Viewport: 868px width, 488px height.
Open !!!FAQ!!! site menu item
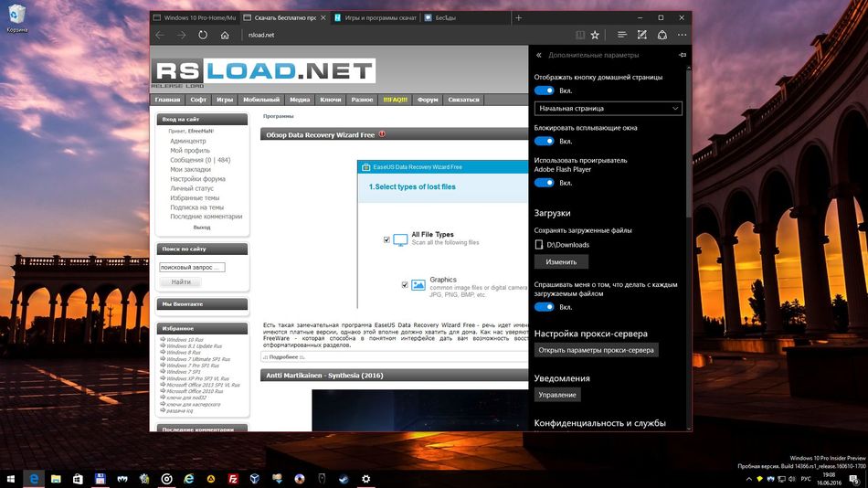[x=396, y=100]
